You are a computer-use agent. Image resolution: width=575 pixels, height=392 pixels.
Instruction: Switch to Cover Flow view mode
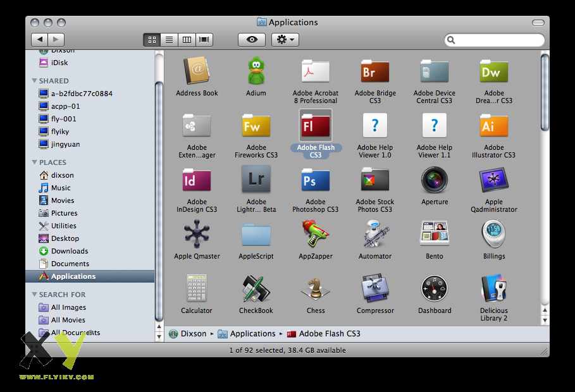click(x=204, y=40)
